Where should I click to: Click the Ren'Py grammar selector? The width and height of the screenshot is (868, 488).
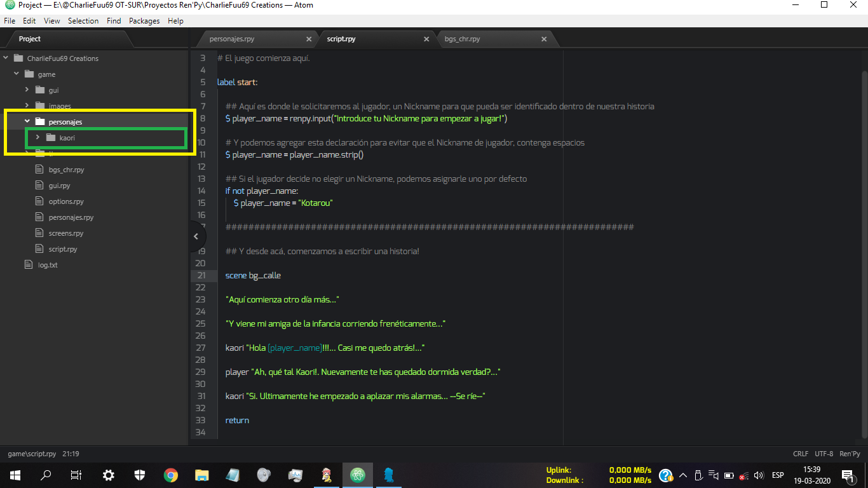click(850, 454)
